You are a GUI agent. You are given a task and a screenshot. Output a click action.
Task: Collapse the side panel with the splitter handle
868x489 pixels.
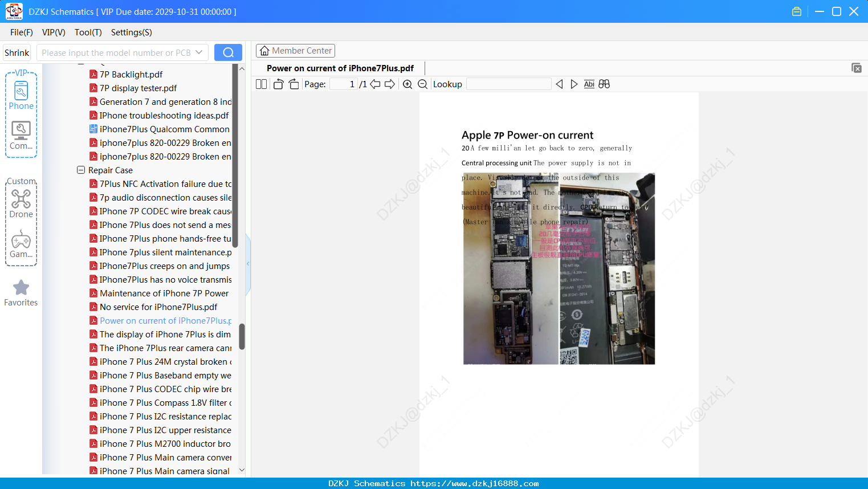coord(248,263)
